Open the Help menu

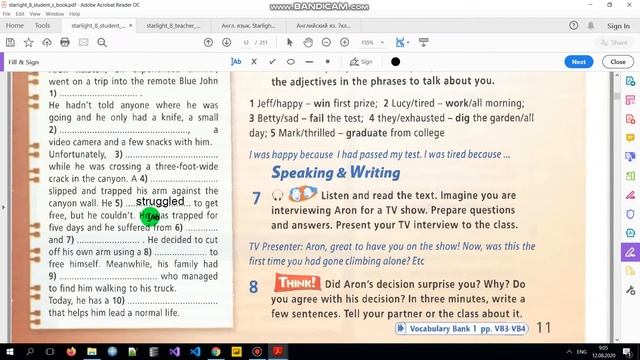tap(74, 13)
